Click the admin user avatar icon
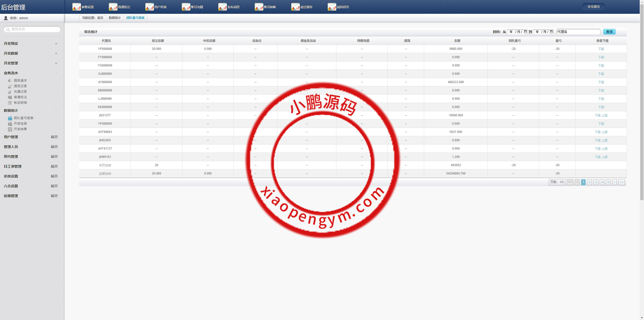This screenshot has height=320, width=644. (x=6, y=18)
